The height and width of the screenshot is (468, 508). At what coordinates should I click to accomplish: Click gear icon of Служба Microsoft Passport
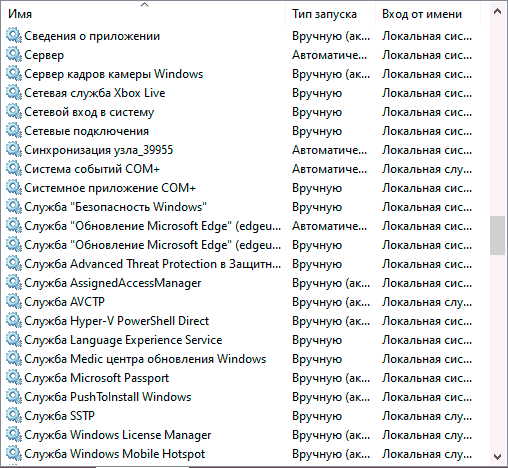(14, 378)
